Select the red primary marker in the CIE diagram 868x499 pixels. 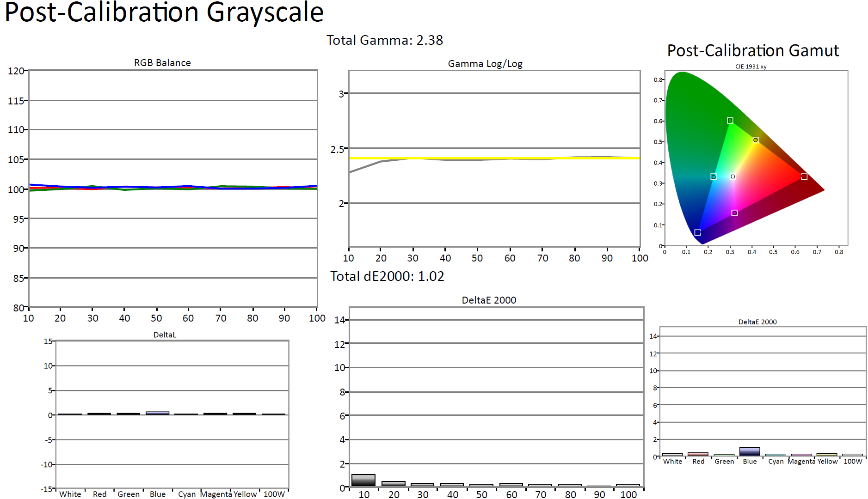tap(804, 176)
